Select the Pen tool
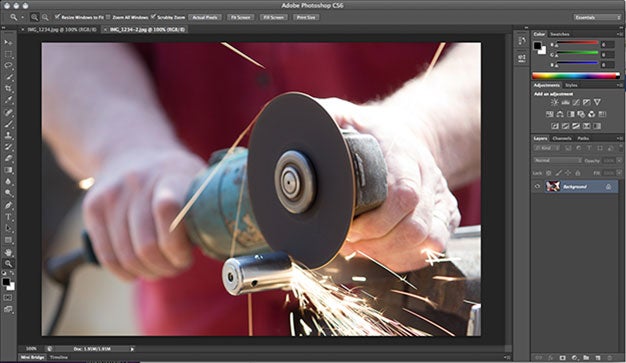The image size is (626, 363). tap(8, 206)
